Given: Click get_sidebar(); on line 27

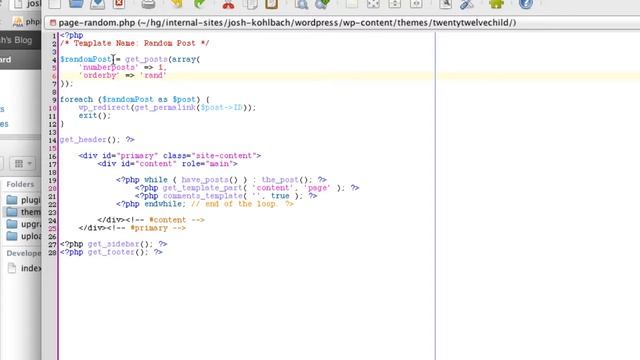Looking at the screenshot, I should (120, 244).
